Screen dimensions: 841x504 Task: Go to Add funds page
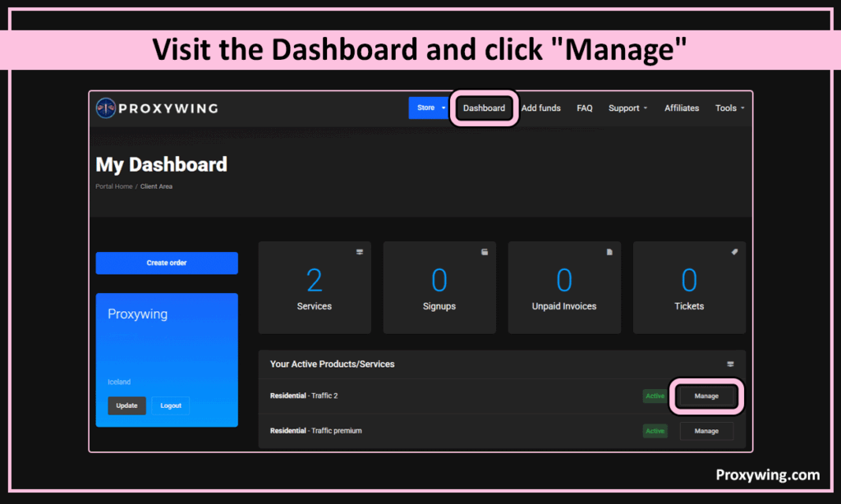(540, 108)
